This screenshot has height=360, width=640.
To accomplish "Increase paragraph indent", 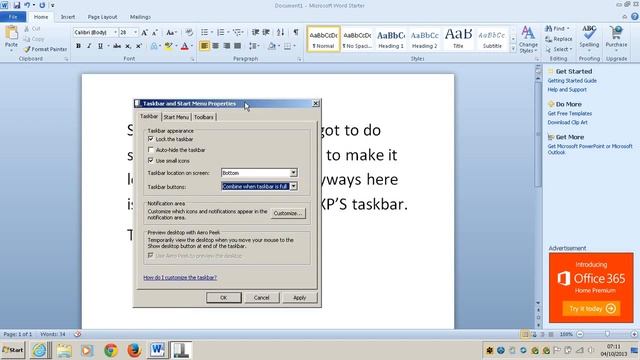I will (x=266, y=32).
